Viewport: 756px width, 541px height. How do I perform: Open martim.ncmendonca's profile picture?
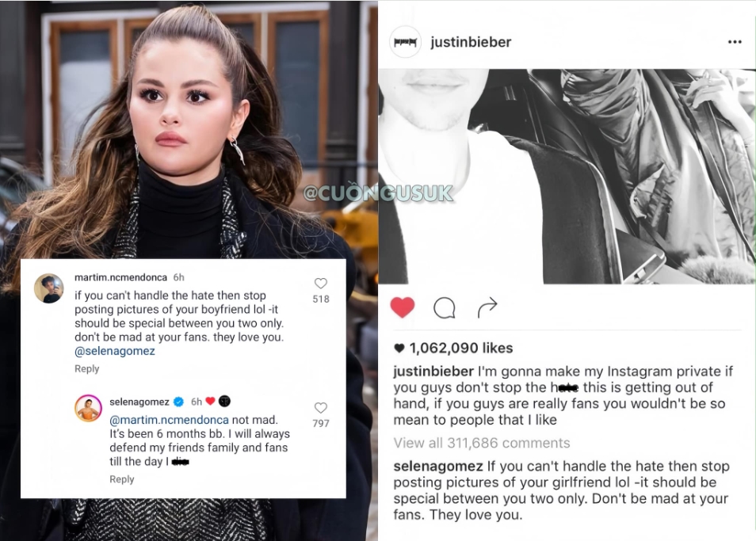point(48,288)
